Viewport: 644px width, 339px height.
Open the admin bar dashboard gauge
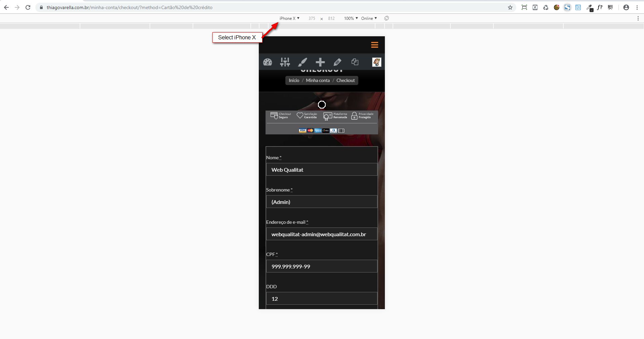coord(268,62)
